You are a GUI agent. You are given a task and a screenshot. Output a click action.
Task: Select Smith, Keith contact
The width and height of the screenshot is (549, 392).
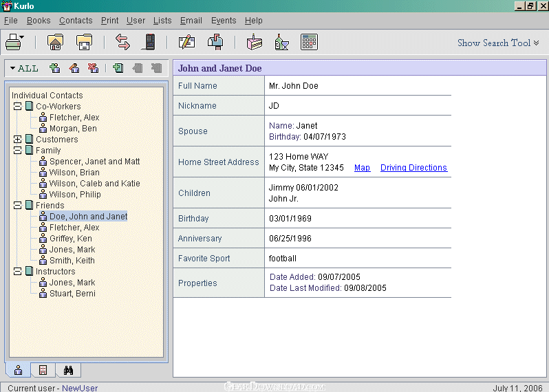72,261
